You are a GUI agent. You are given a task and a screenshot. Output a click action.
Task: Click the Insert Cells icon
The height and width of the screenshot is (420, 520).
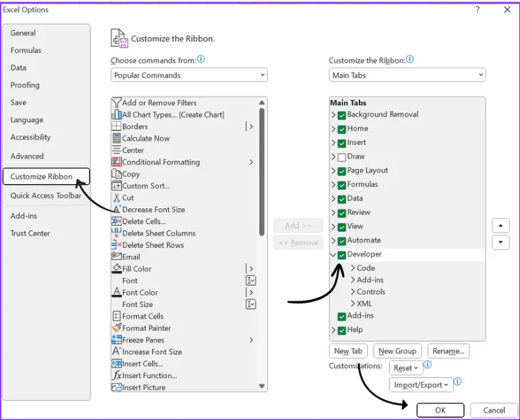[x=117, y=364]
